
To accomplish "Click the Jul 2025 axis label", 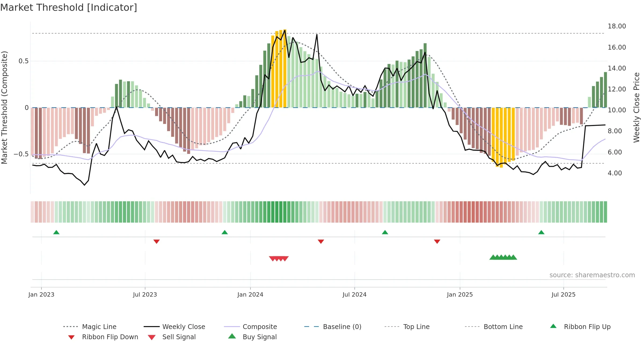I will [x=563, y=295].
